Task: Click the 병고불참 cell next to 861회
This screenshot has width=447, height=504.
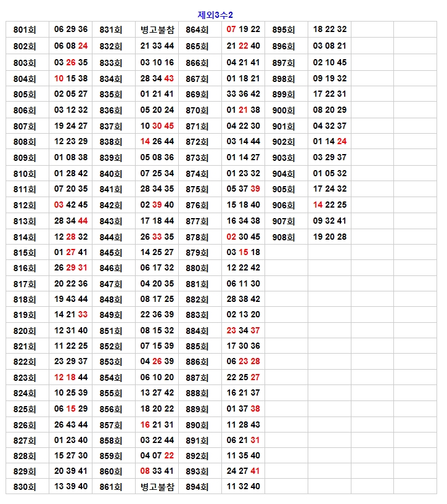Action: pos(157,487)
